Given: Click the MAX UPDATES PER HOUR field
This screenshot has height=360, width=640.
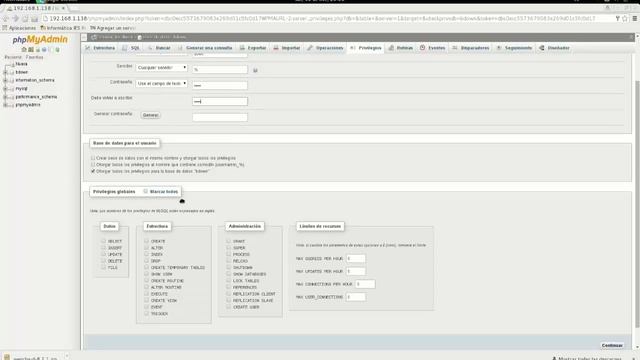Looking at the screenshot, I should click(356, 271).
